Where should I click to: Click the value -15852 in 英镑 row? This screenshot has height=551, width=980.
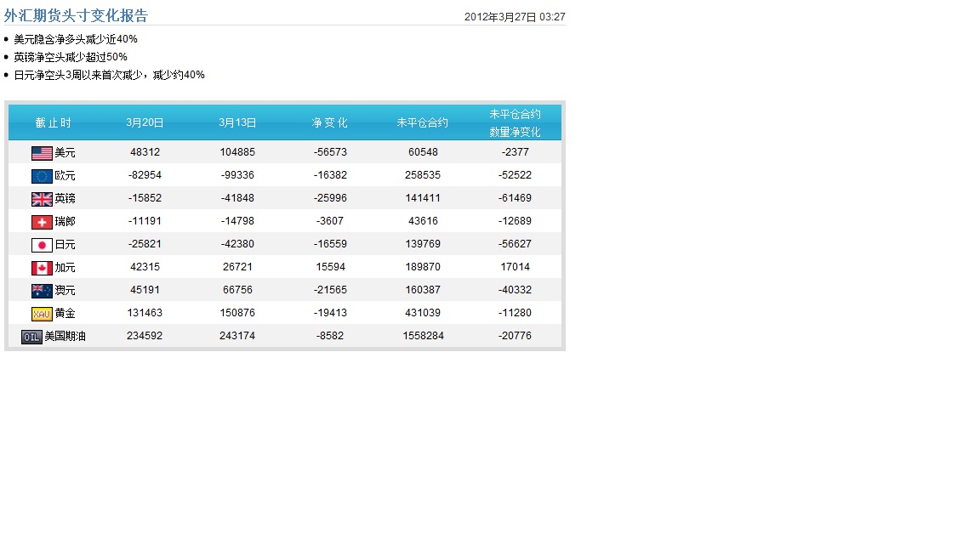(x=145, y=198)
